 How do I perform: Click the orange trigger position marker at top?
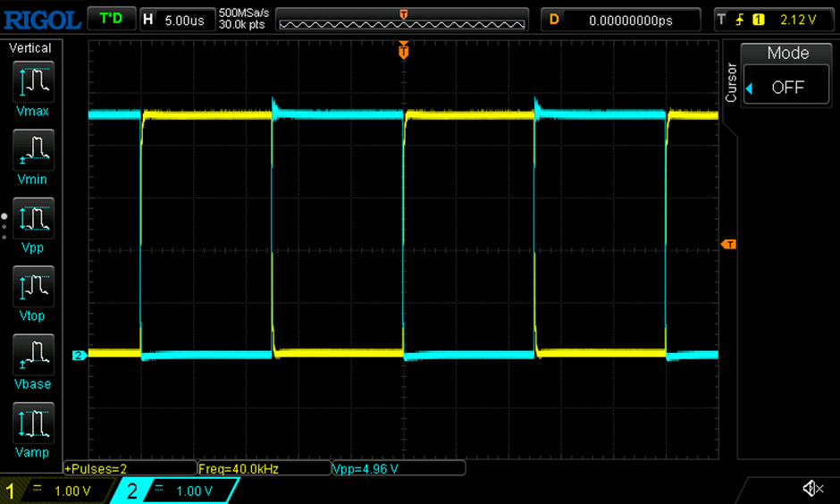[x=403, y=50]
